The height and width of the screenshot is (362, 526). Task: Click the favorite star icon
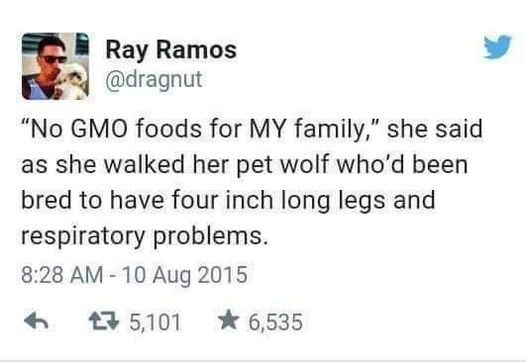click(228, 320)
